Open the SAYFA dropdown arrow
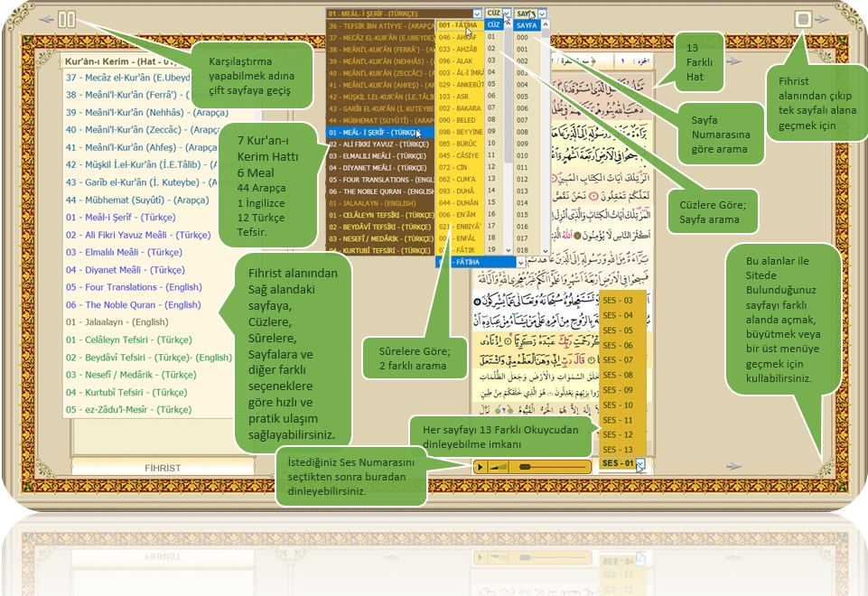868x596 pixels. point(542,14)
